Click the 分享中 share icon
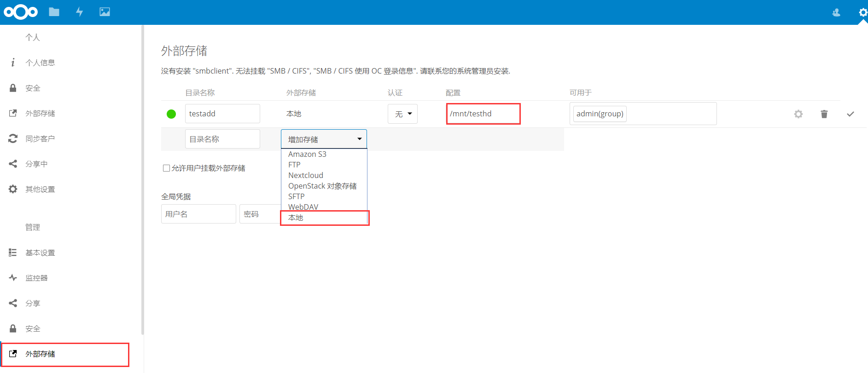Screen dimensions: 868x373 [13, 164]
